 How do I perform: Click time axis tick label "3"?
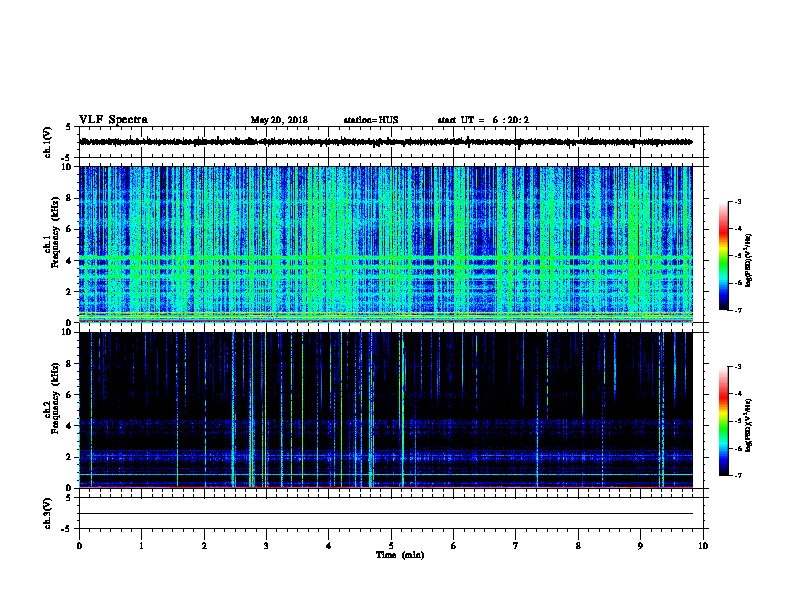tap(266, 546)
